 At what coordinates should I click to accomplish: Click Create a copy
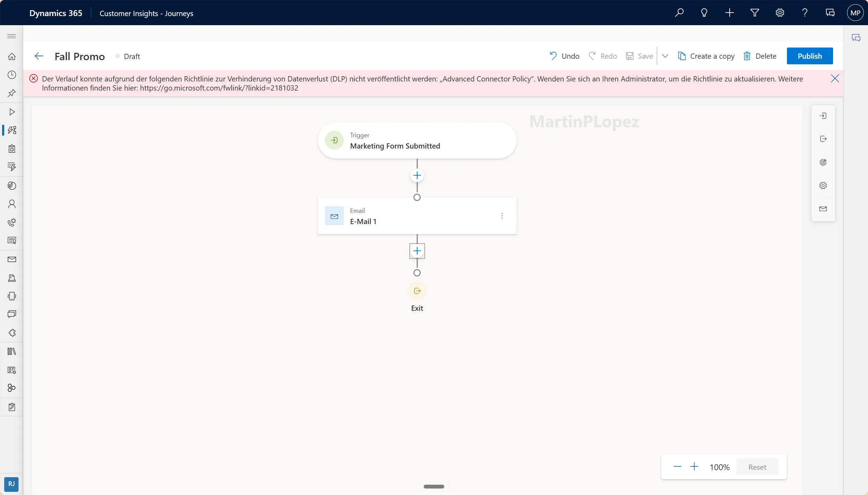point(706,56)
